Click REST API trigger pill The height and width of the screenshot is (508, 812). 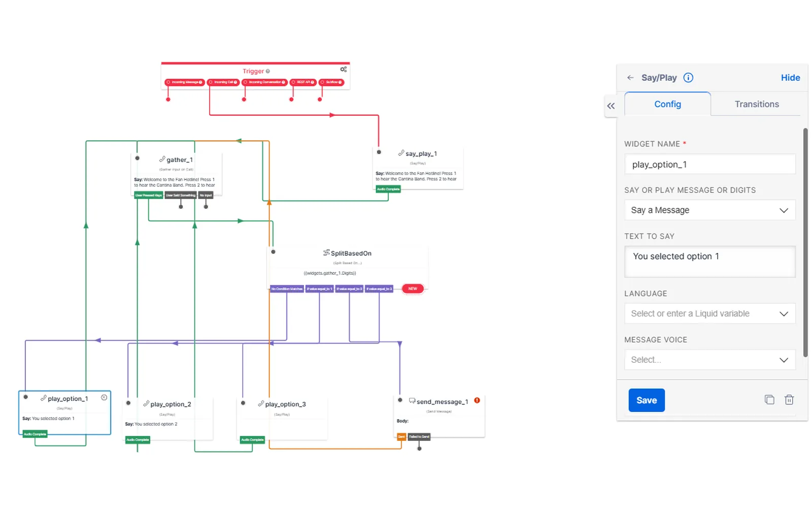[x=303, y=82]
